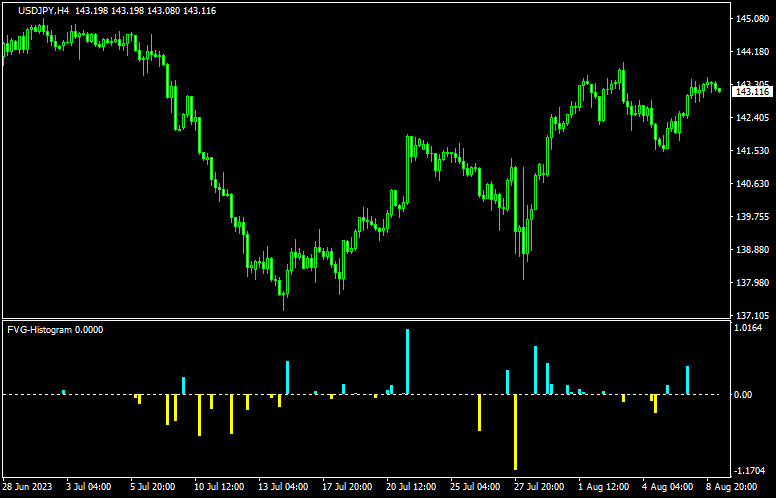Image resolution: width=776 pixels, height=498 pixels.
Task: Click the 145.080 price scale value
Action: tap(753, 19)
